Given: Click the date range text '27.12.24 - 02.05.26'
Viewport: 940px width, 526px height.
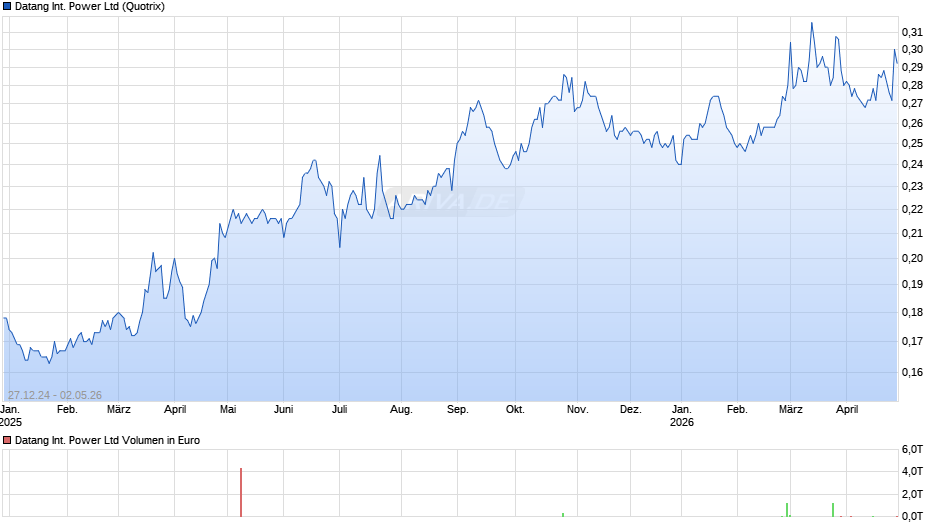Looking at the screenshot, I should 55,395.
